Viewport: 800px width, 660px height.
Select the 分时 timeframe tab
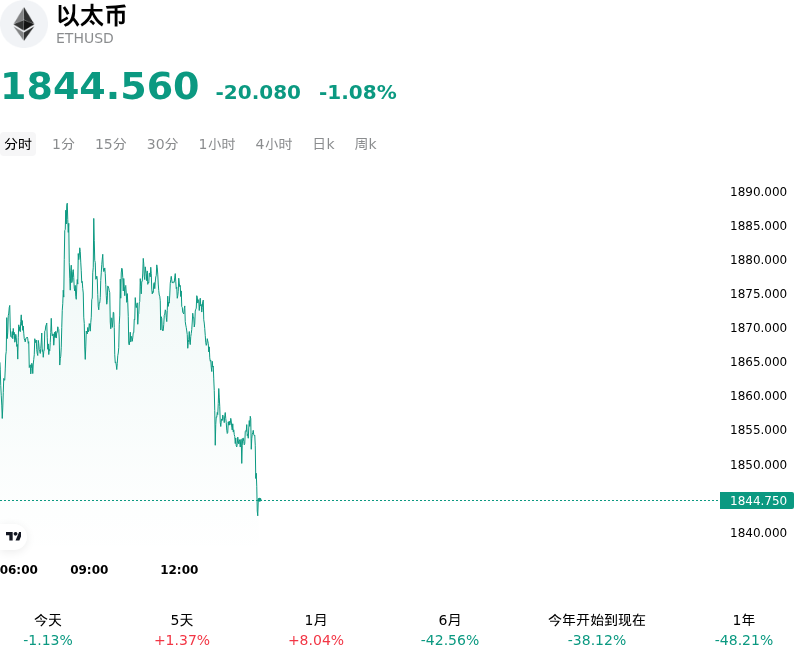(x=18, y=144)
